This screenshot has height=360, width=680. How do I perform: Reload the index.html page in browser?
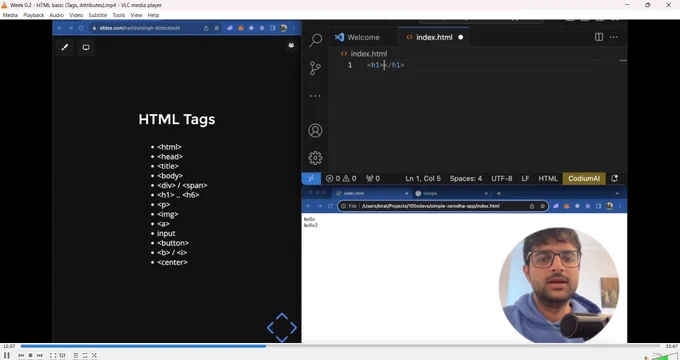click(330, 206)
